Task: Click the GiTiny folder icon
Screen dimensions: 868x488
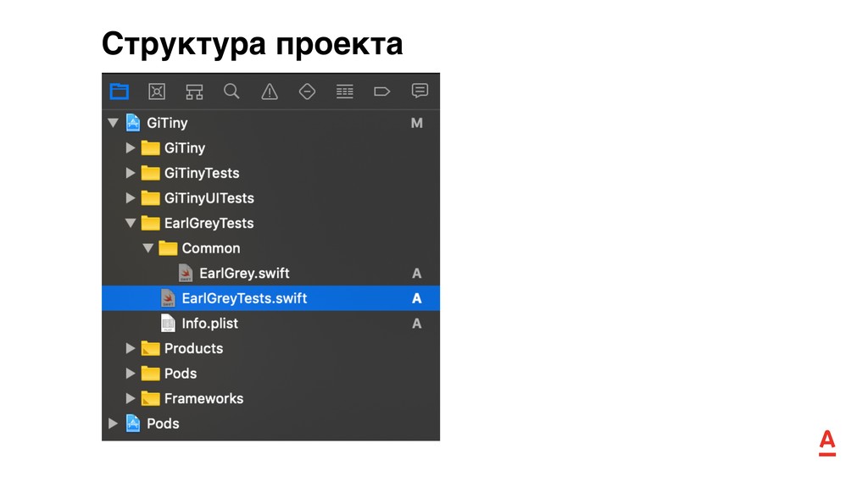Action: pos(151,147)
